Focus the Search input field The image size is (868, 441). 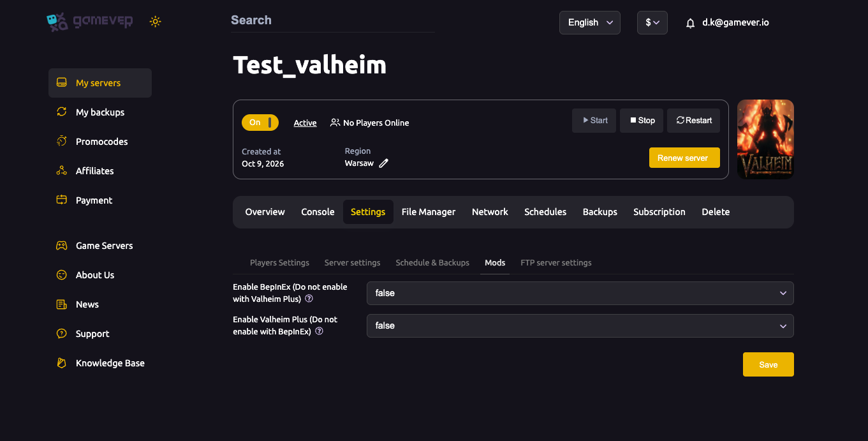(x=332, y=20)
